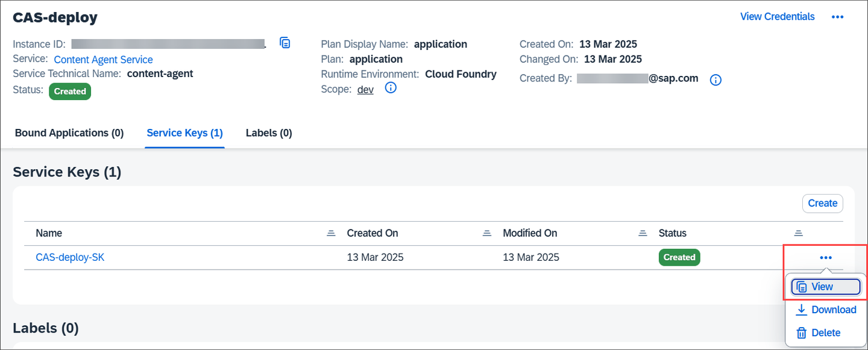Click the Labels (0) section heading
This screenshot has height=350, width=868.
[46, 328]
